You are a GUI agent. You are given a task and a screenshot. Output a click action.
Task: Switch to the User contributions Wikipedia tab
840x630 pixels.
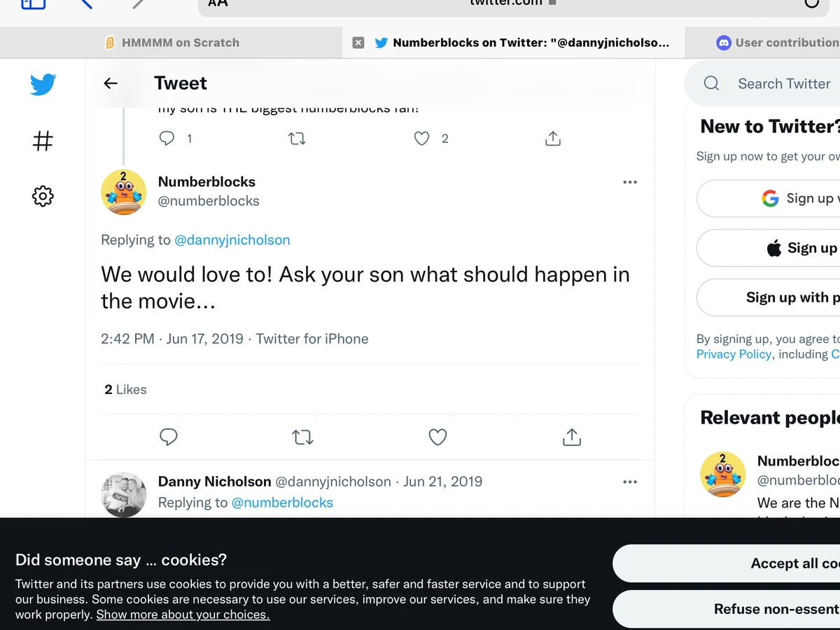pos(777,43)
